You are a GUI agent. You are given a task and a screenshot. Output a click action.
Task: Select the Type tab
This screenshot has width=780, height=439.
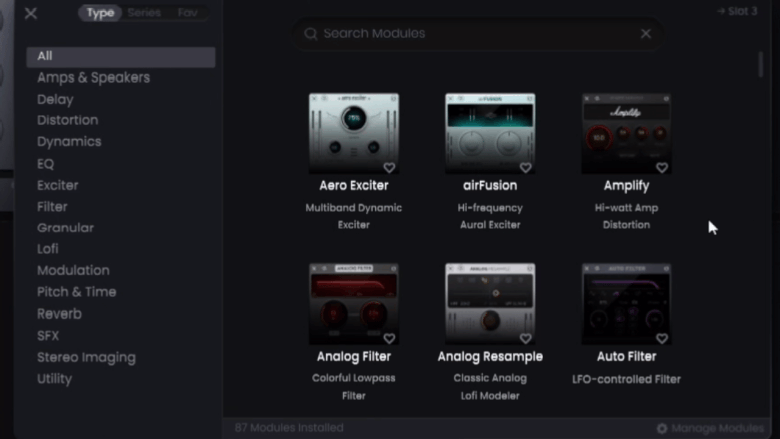100,13
